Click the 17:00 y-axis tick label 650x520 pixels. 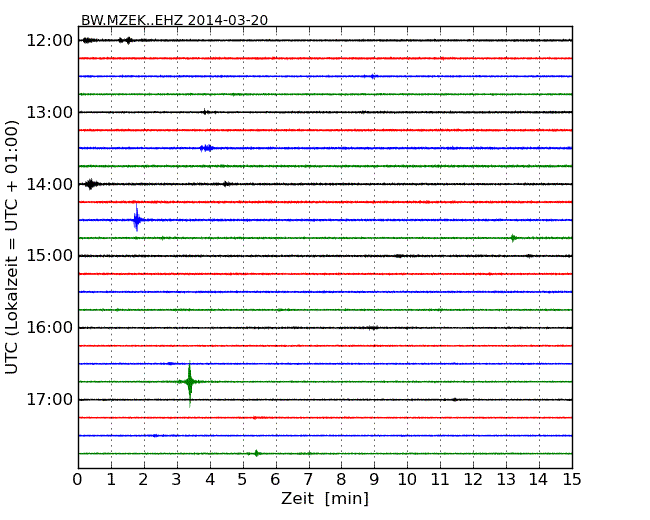coord(49,400)
